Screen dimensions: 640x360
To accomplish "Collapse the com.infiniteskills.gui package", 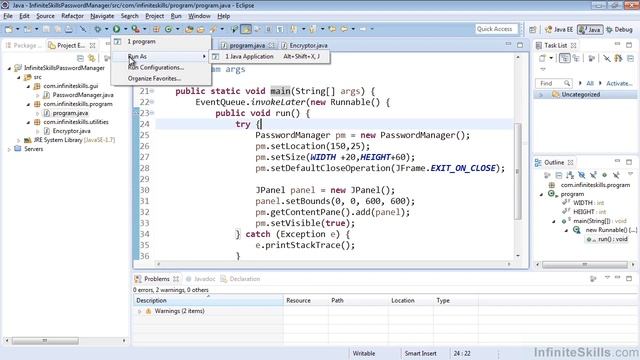I will tap(28, 86).
